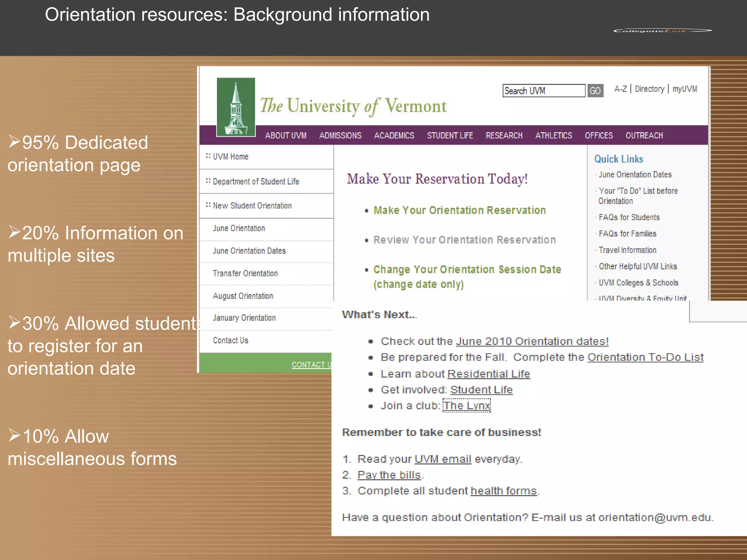Go to the myUVM link
Viewport: 747px width, 560px height.
point(684,89)
